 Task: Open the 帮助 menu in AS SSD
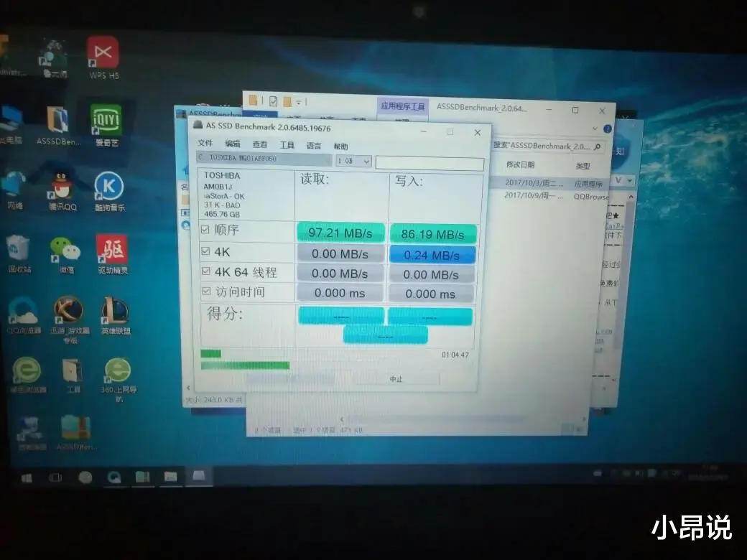340,146
